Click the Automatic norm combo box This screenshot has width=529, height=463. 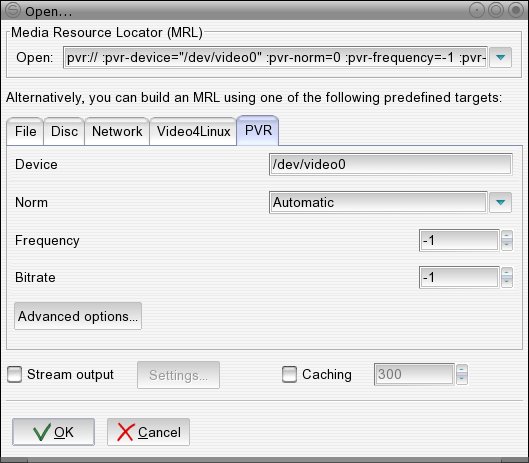378,202
